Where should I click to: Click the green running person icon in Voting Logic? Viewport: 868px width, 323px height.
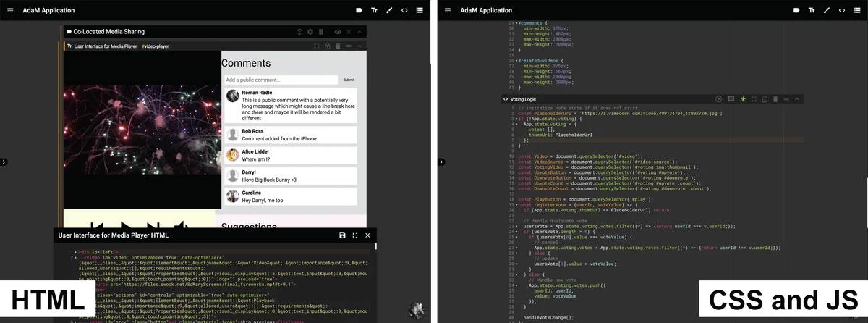pos(742,98)
